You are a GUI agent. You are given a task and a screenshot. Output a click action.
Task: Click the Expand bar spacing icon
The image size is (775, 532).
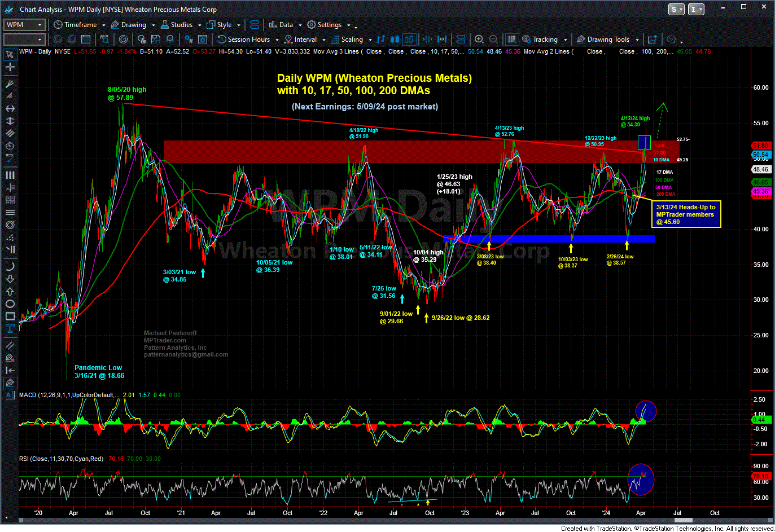click(442, 39)
